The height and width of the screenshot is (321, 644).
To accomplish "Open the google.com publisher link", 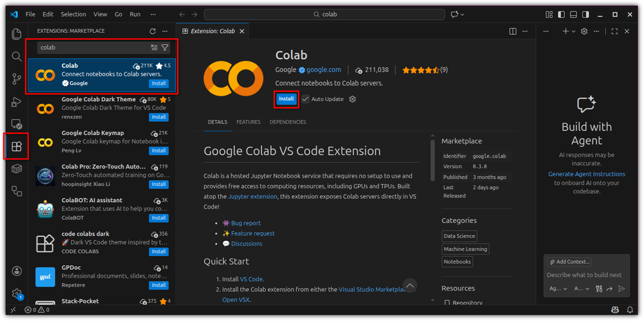I will click(x=324, y=70).
